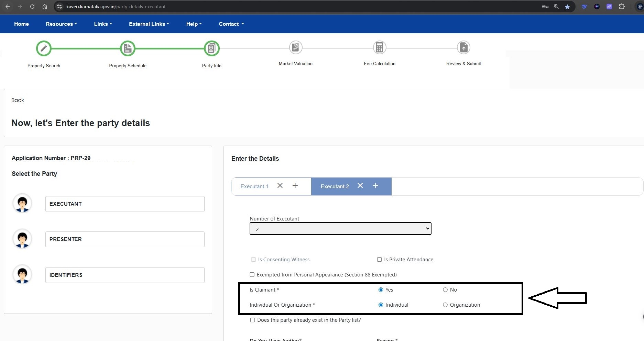Add executant using plus on Executant-2 tab
644x341 pixels.
375,186
